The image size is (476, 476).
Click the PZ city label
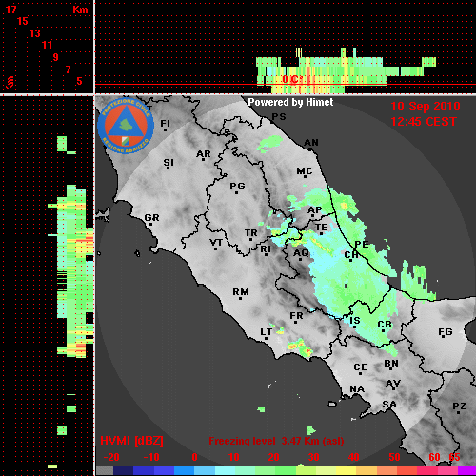point(459,406)
